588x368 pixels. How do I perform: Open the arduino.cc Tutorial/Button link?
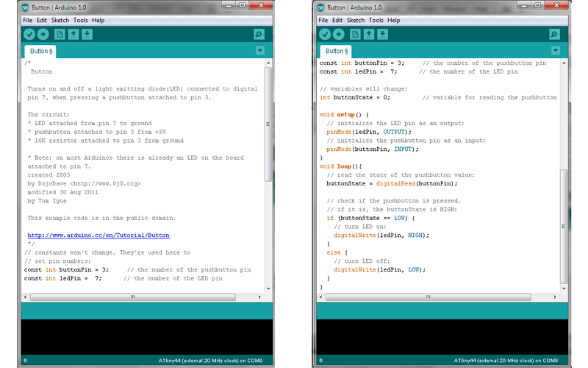tap(98, 236)
